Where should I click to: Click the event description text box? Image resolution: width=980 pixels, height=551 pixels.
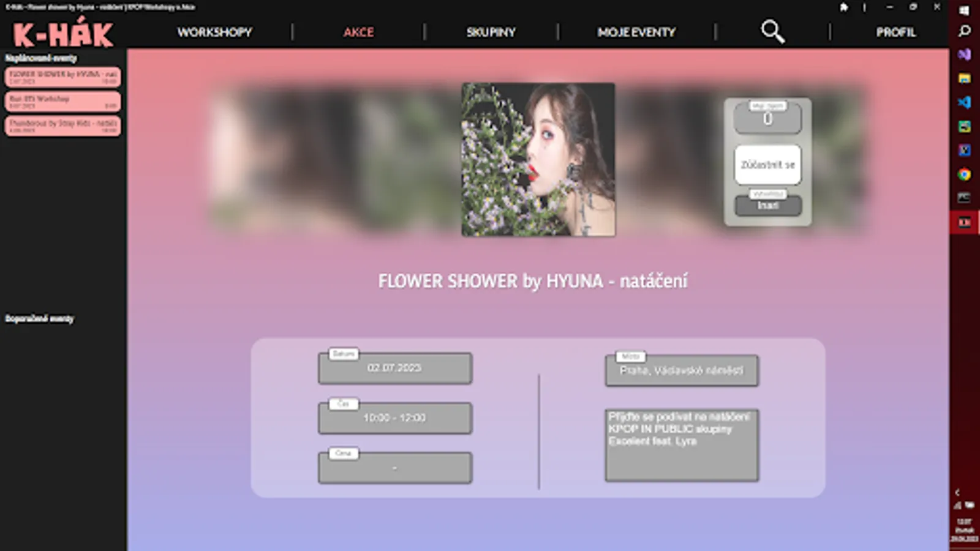[682, 445]
